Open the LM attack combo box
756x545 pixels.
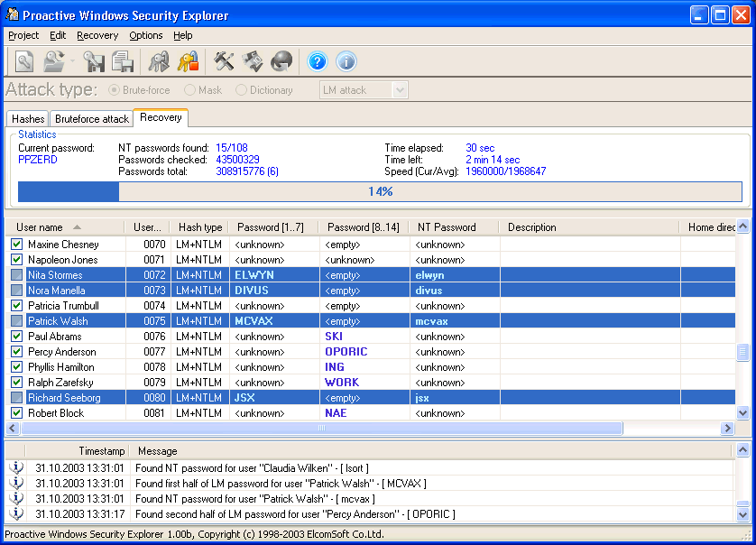tap(364, 90)
